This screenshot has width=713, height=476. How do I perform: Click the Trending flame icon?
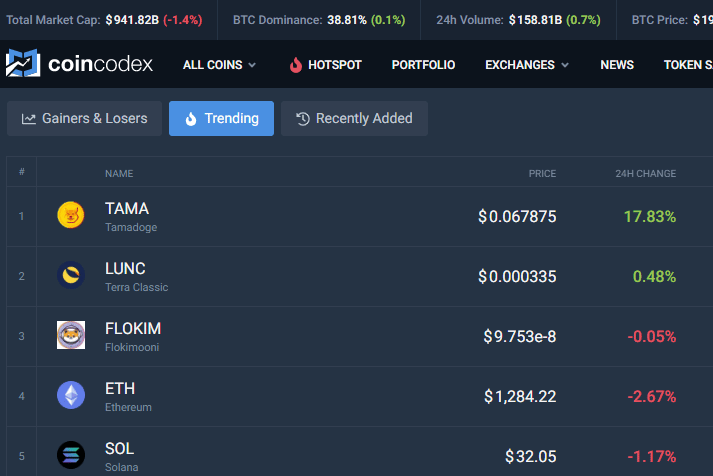coord(191,119)
